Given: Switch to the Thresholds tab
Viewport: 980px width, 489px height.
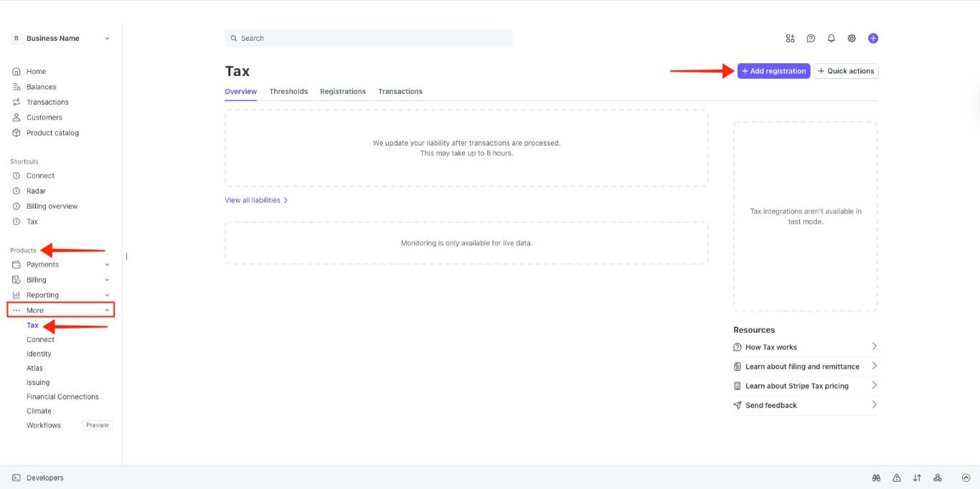Looking at the screenshot, I should point(288,92).
